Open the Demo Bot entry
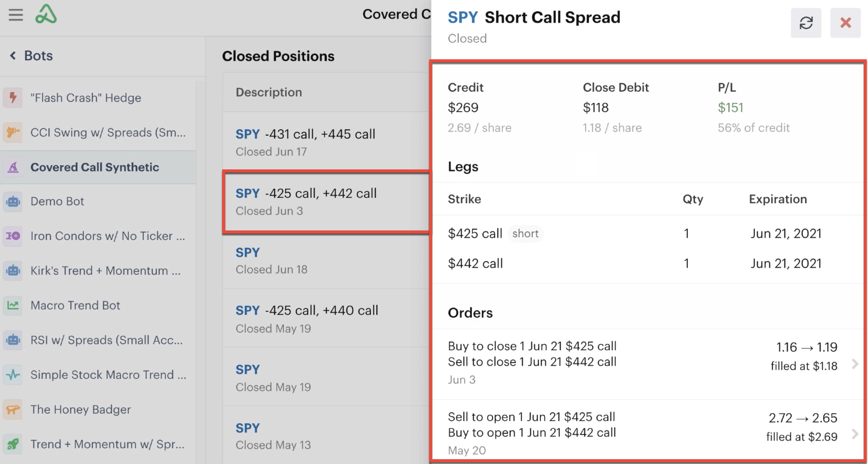This screenshot has height=464, width=868. (98, 202)
